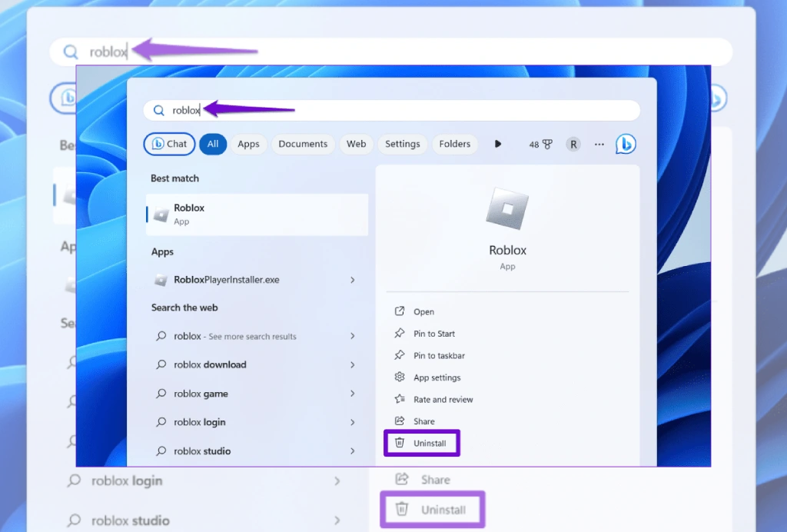Choose Rate and review
The image size is (787, 532).
click(x=443, y=400)
